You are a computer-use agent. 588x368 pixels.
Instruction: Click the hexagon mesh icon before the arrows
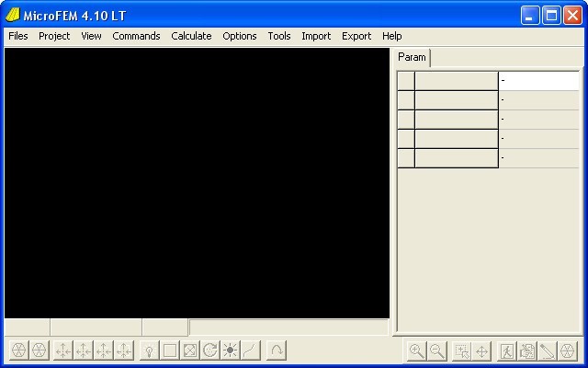pos(39,351)
